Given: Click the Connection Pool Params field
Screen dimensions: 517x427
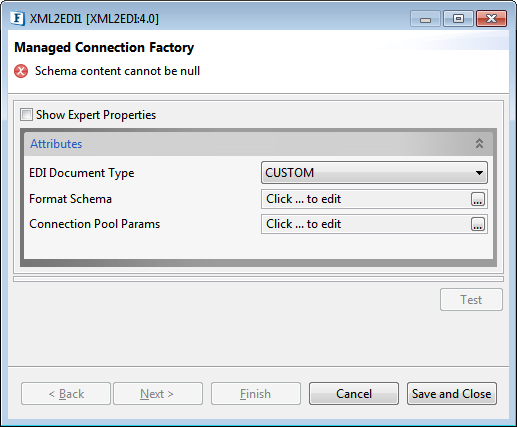Looking at the screenshot, I should (366, 224).
